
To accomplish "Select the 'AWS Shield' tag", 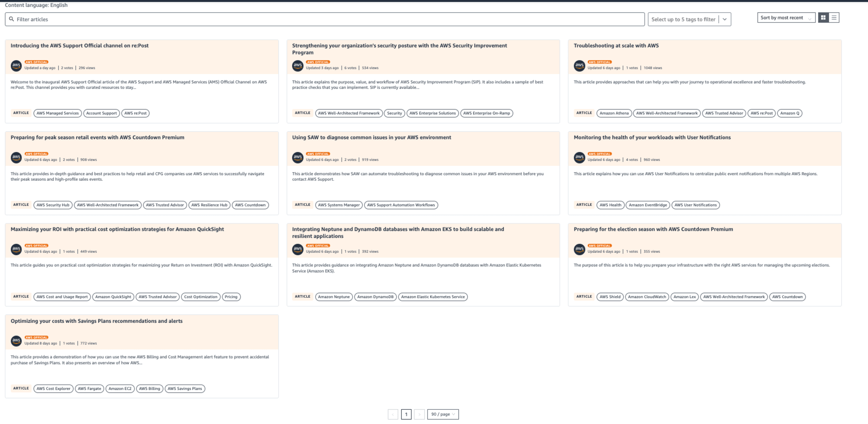I will (610, 297).
